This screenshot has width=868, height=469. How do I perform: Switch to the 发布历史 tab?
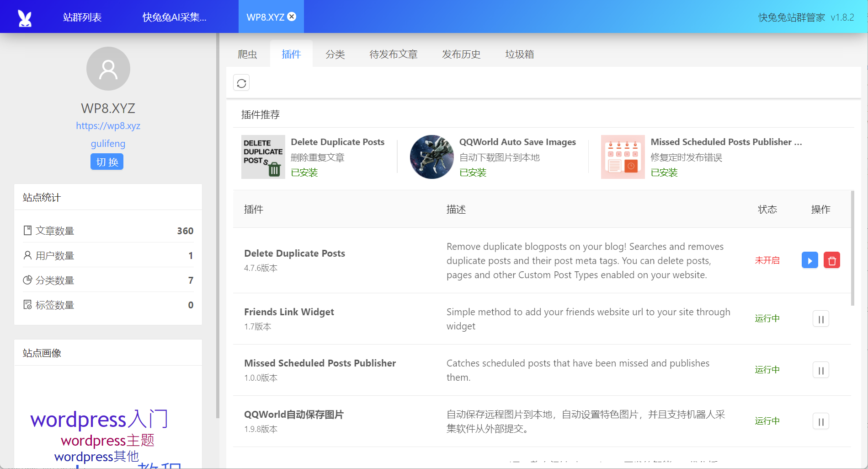pos(461,54)
